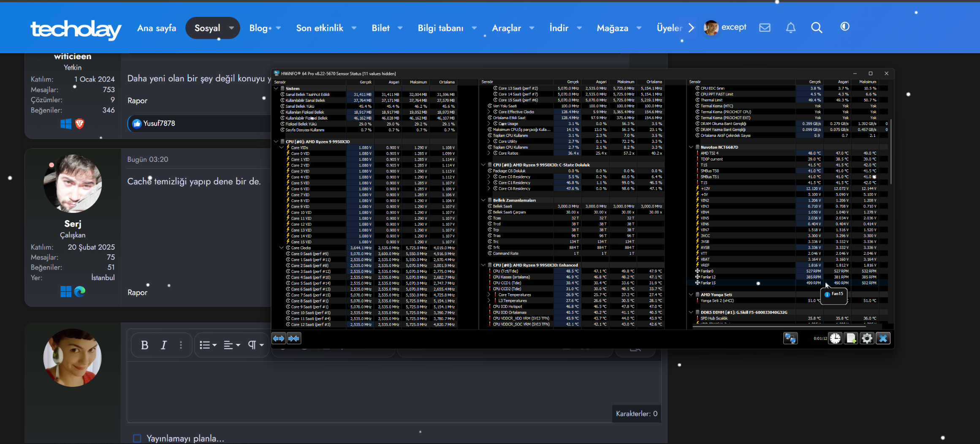Image resolution: width=980 pixels, height=444 pixels.
Task: Open the Blog nav item
Action: point(258,28)
